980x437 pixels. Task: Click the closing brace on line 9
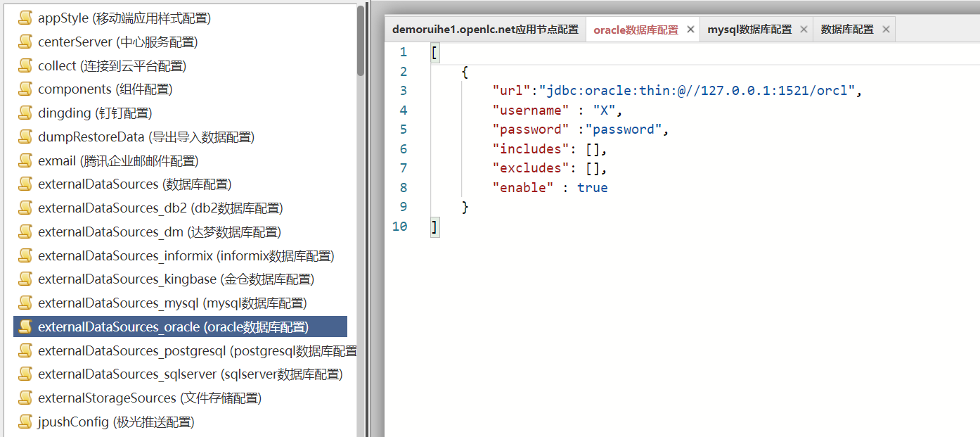(x=465, y=207)
